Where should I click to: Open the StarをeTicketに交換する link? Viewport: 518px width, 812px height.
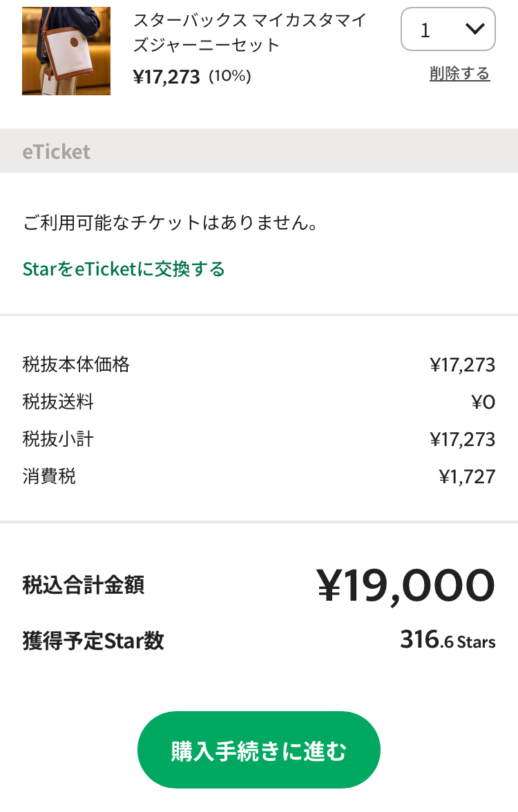pyautogui.click(x=124, y=269)
